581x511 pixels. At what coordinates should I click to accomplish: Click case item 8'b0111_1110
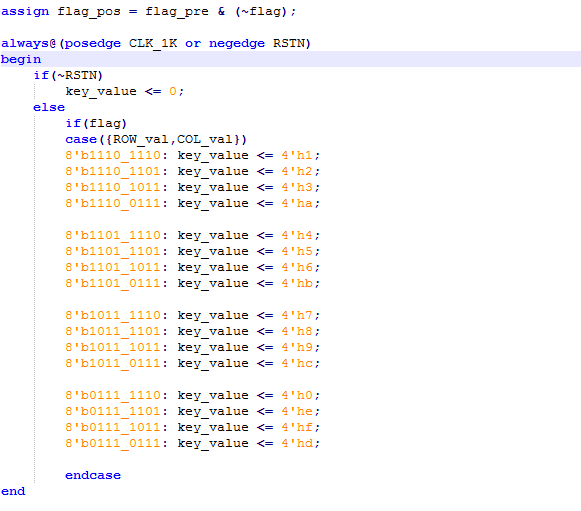[x=113, y=395]
